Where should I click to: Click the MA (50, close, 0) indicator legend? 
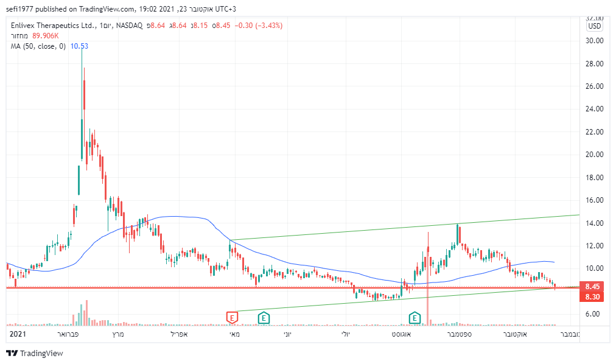(x=38, y=46)
